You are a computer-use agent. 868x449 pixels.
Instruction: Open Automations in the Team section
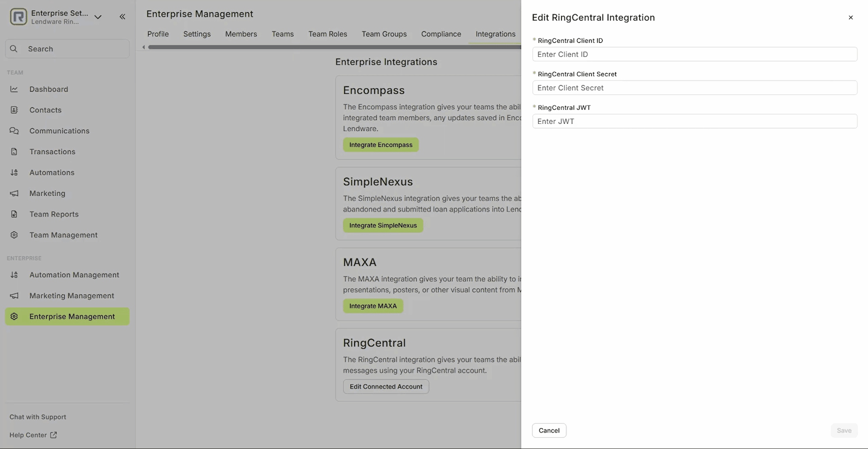(x=67, y=173)
